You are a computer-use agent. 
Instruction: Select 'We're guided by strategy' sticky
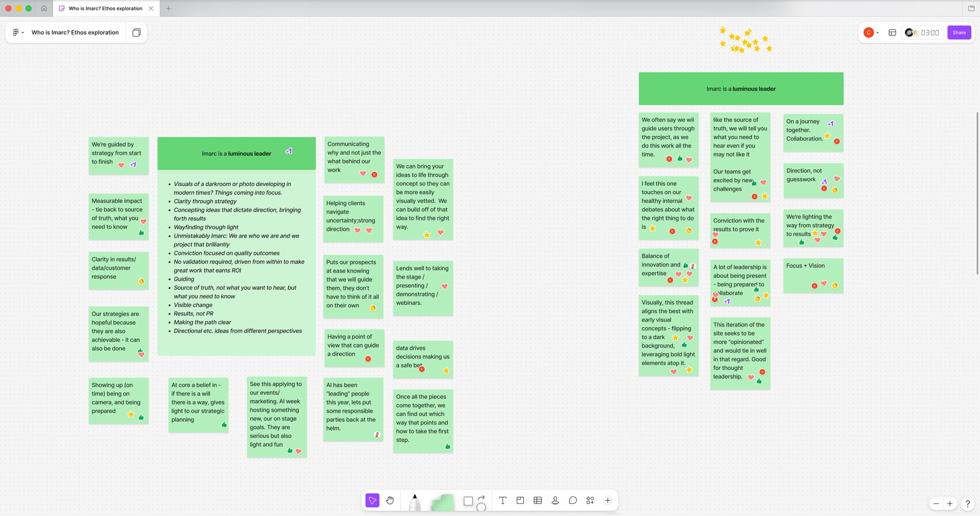pyautogui.click(x=119, y=156)
